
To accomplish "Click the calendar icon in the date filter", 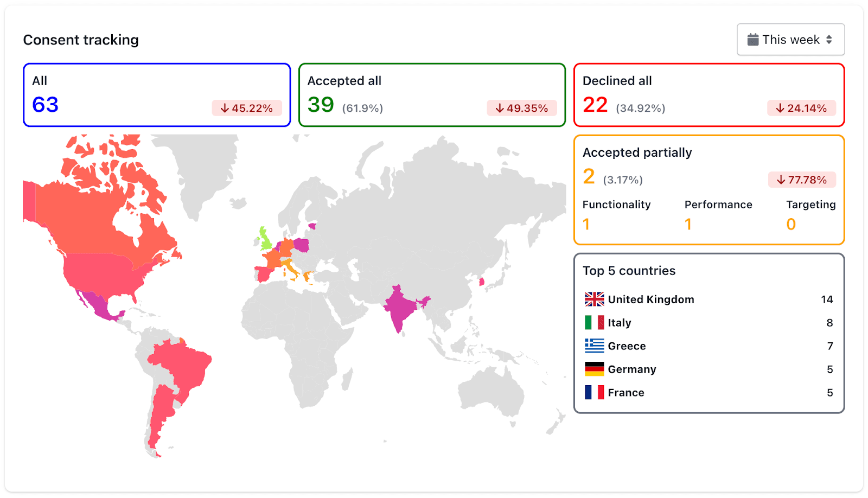I will click(753, 39).
